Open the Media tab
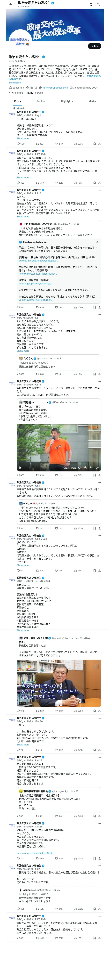The width and height of the screenshot is (110, 980). click(x=92, y=101)
